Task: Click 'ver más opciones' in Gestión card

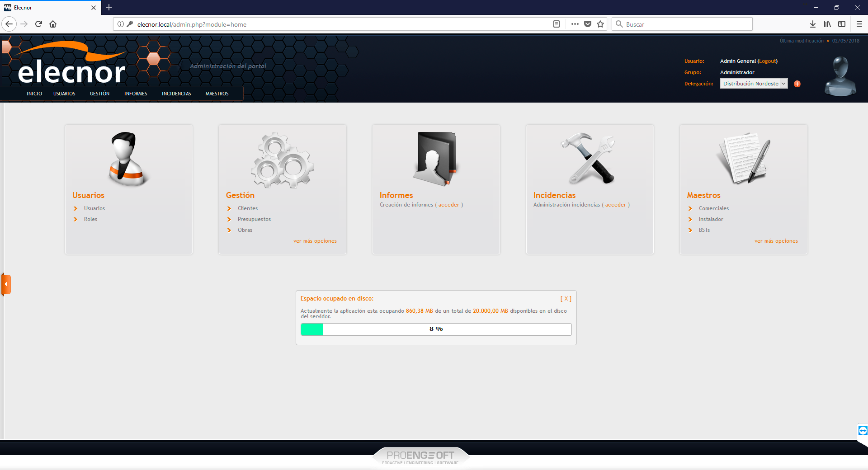Action: click(x=315, y=241)
